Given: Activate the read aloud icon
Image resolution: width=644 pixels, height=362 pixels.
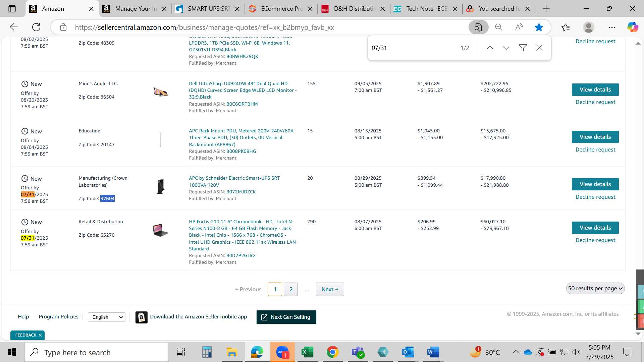Looking at the screenshot, I should coord(519,27).
